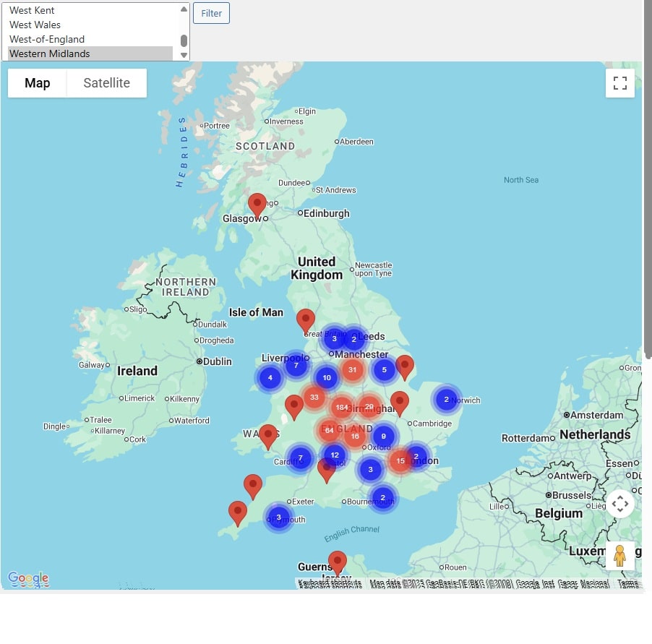Screen dimensions: 652x644
Task: Select West Wales in region list
Action: point(35,25)
